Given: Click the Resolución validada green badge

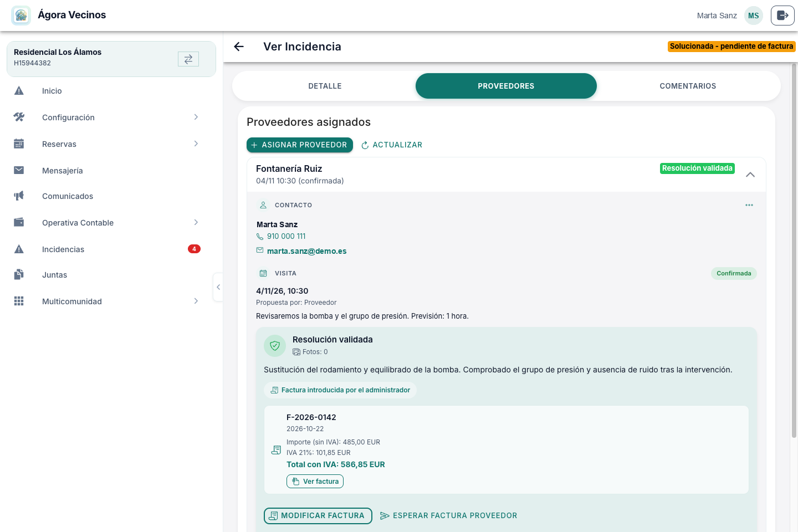Looking at the screenshot, I should (x=697, y=168).
